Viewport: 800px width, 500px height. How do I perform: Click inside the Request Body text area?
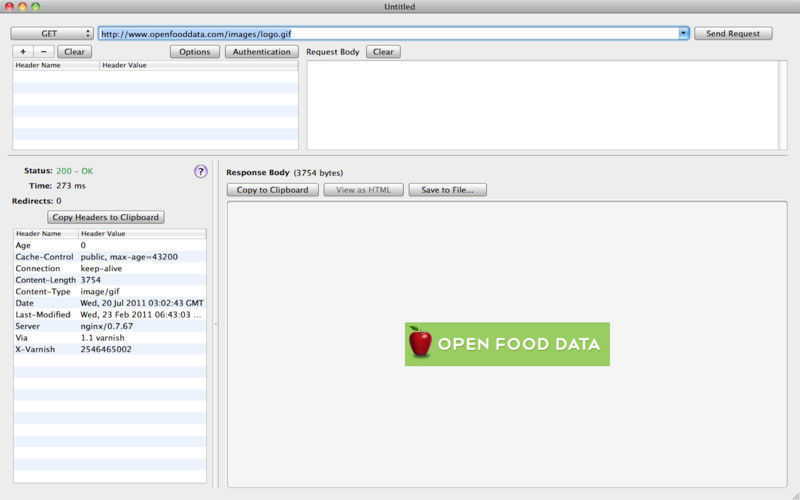click(x=542, y=105)
